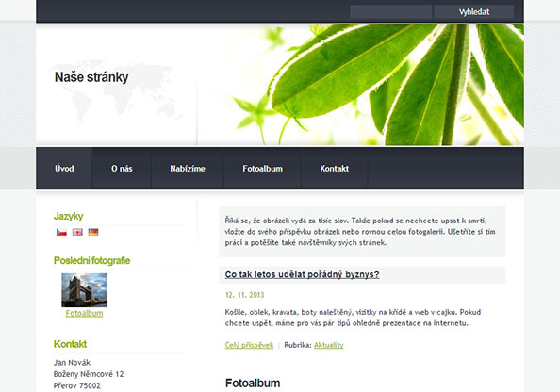Click the green leaf header banner image
This screenshot has height=392, width=560.
pyautogui.click(x=361, y=85)
